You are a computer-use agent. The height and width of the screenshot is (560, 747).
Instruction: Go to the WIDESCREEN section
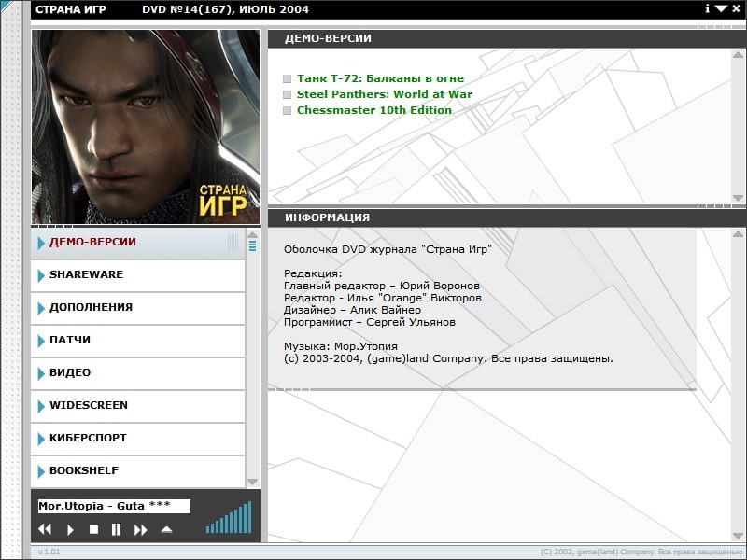tap(137, 406)
